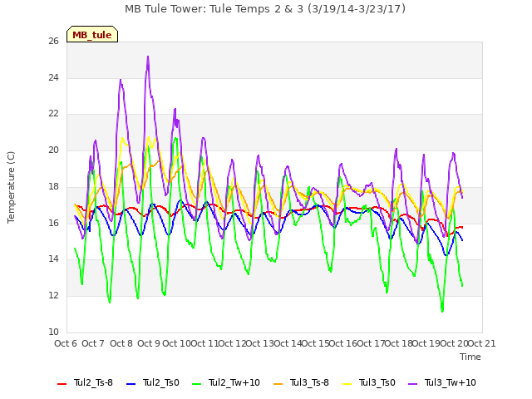Click the 18 y-axis tick label
Viewport: 532px width, 399px height.
pyautogui.click(x=53, y=186)
